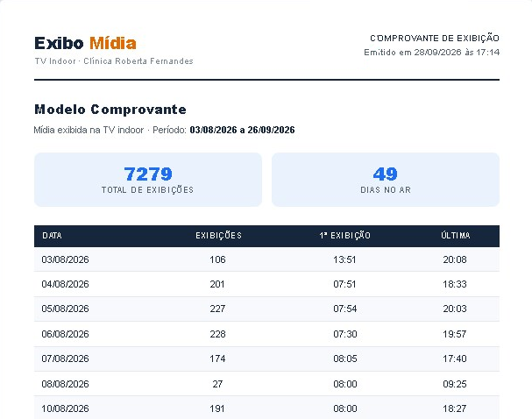Click the 'COMPROVANTE DE EXIBIÇÃO' heading
This screenshot has height=419, width=532.
pos(435,38)
